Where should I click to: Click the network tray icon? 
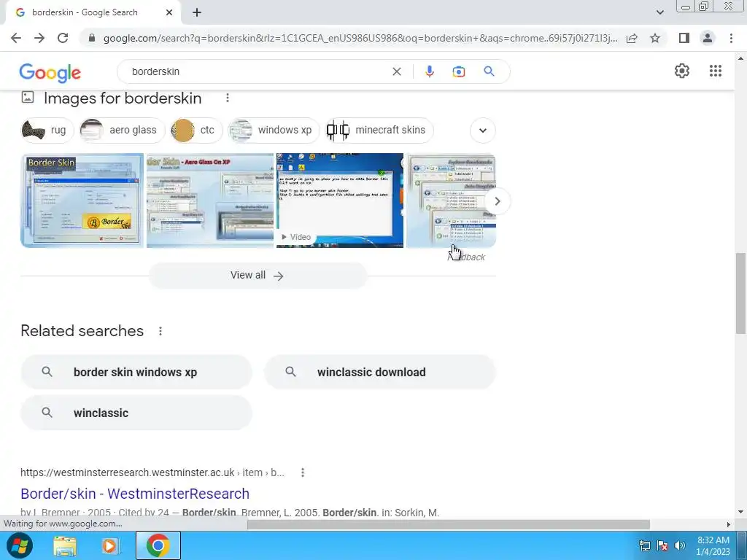tap(645, 545)
